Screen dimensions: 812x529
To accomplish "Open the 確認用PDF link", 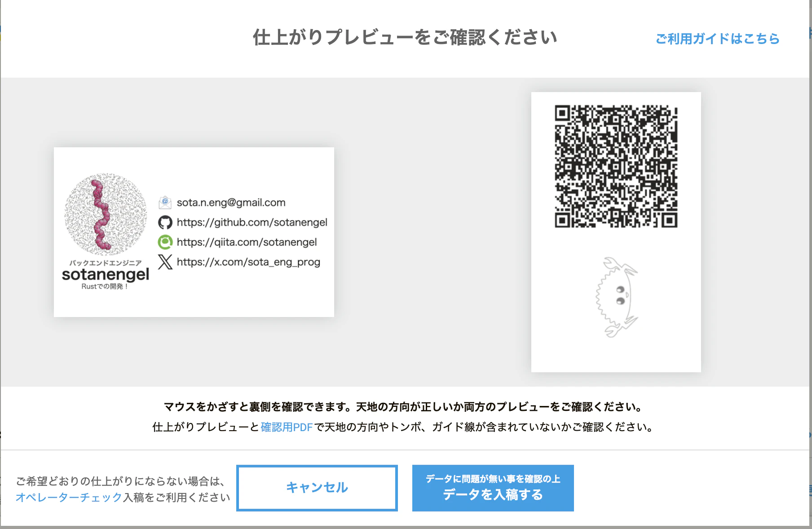I will point(287,427).
